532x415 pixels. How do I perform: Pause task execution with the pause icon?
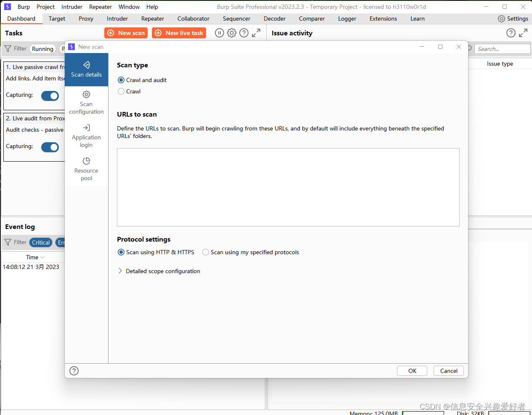coord(220,33)
